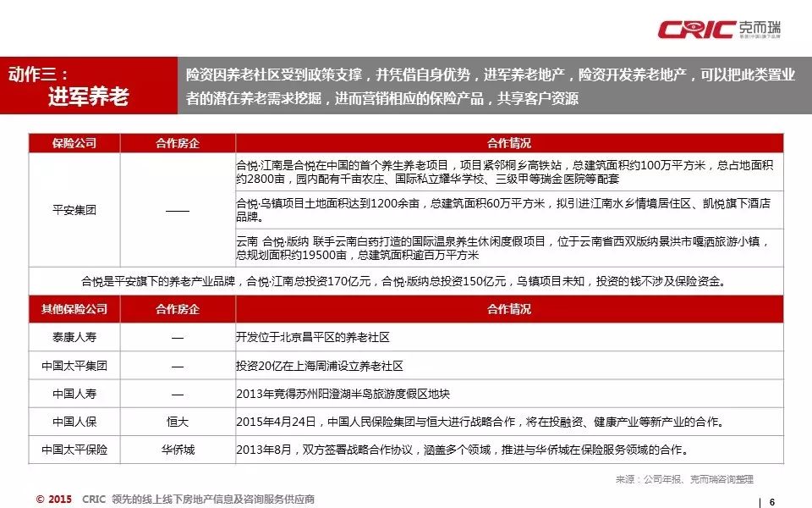Click 投资20亿在上海周浦设立养老社区 text
Image resolution: width=812 pixels, height=508 pixels.
coord(320,366)
